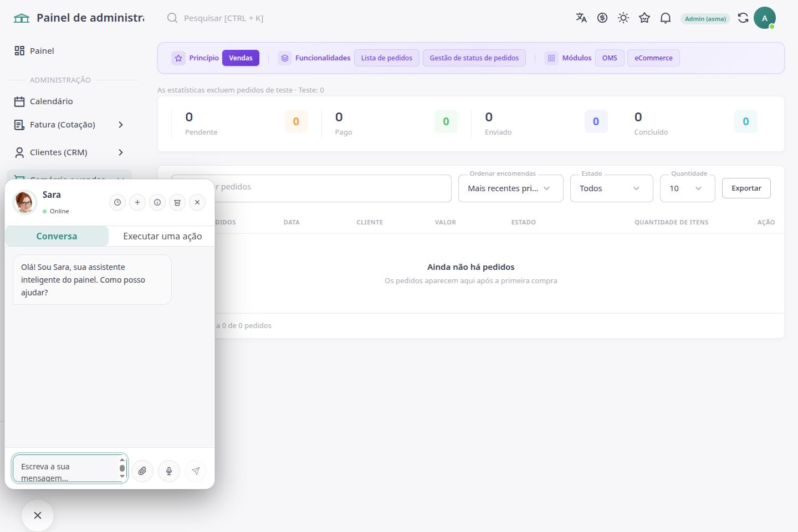
Task: Open Lista de pedidos link
Action: [387, 58]
